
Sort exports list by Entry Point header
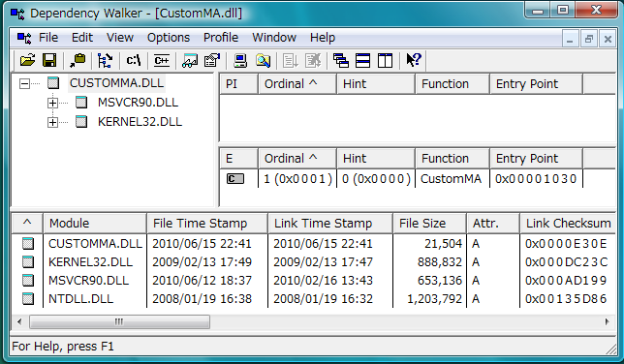537,159
